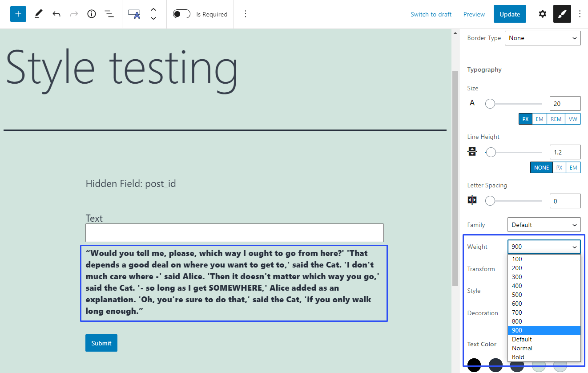The image size is (588, 373).
Task: Select the edit tools pencil icon
Action: tap(38, 14)
